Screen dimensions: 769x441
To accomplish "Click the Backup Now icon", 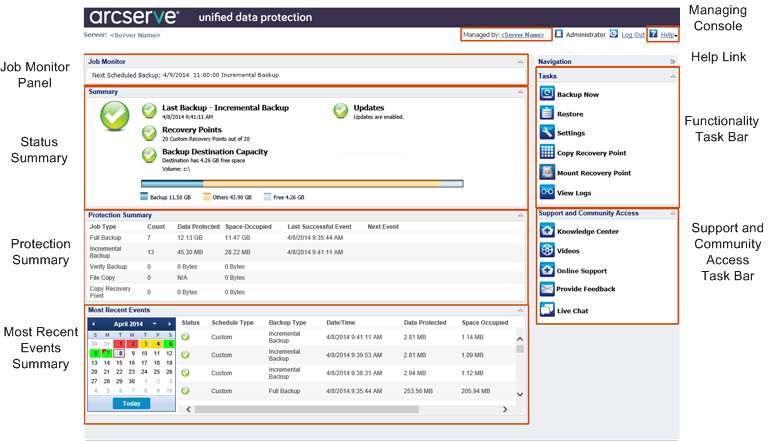I will (547, 94).
